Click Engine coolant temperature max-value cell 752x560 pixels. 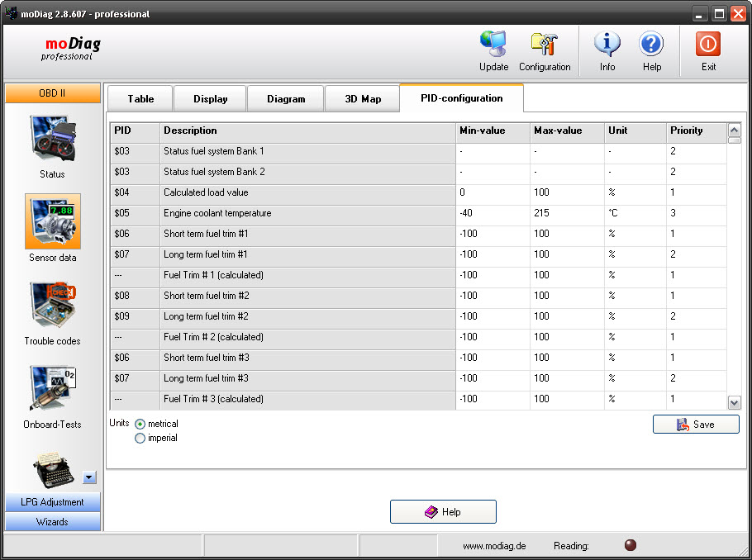(x=566, y=214)
